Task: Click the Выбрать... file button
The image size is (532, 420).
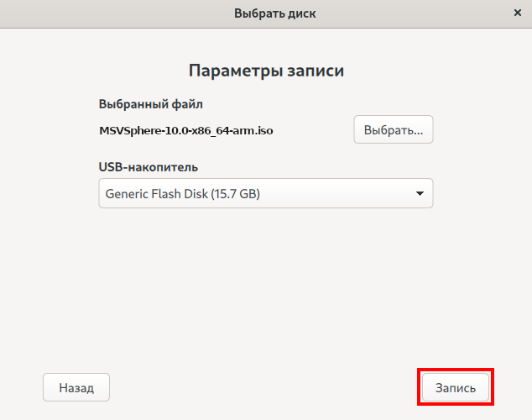Action: pos(394,129)
